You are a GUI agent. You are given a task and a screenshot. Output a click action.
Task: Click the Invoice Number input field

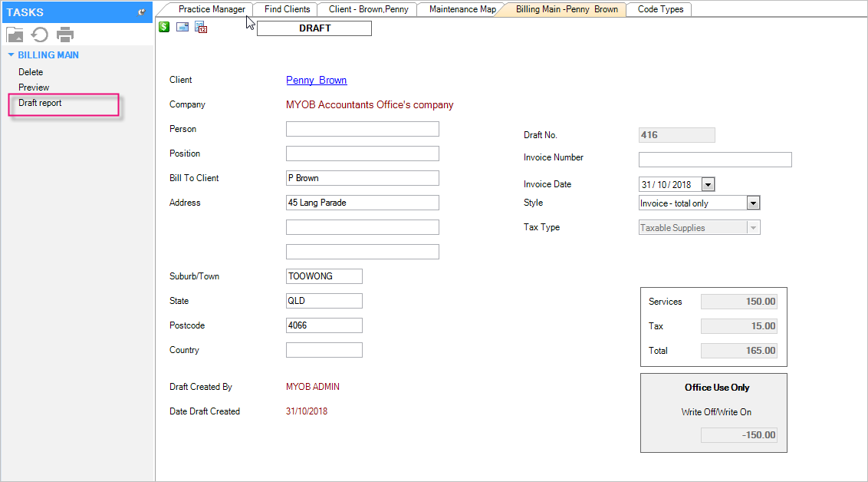pos(715,160)
